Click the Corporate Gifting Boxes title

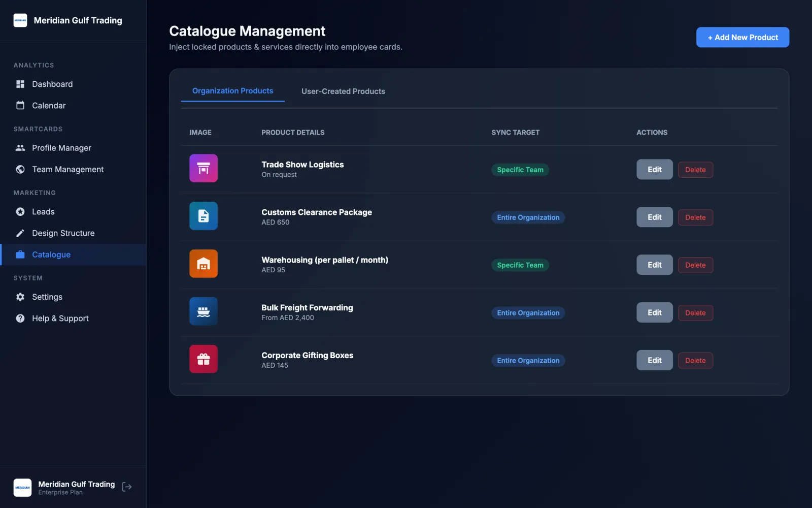pos(308,356)
